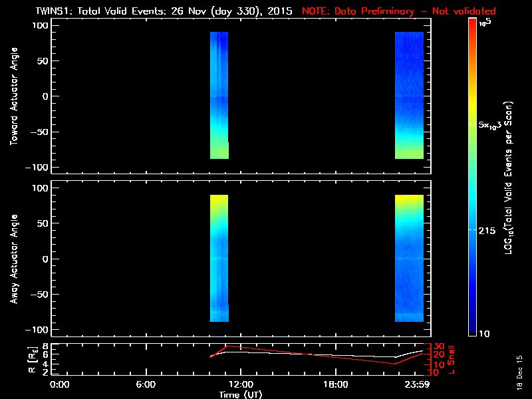Click second data strip in Toward panel
Image resolution: width=532 pixels, height=399 pixels.
click(x=409, y=96)
